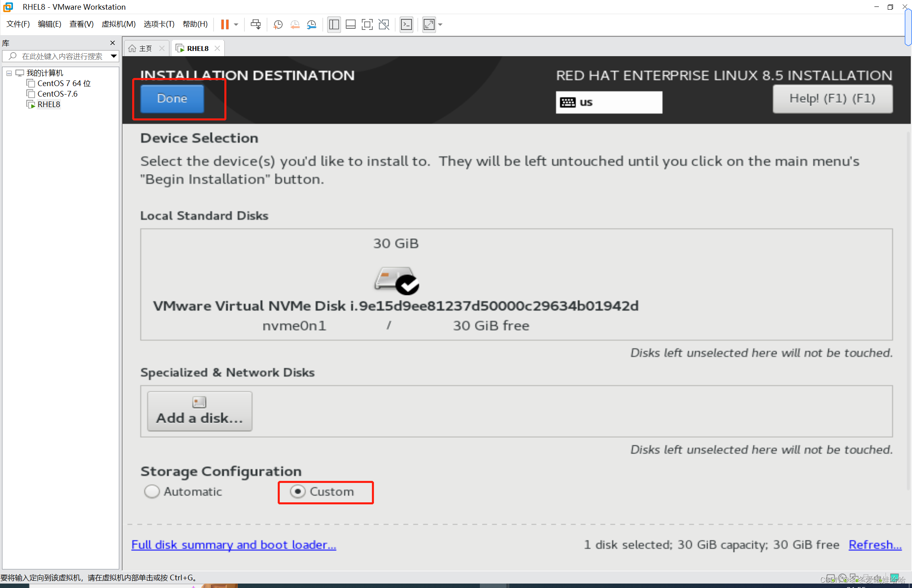Open the stretch mode dropdown arrow
The height and width of the screenshot is (588, 912).
click(441, 25)
